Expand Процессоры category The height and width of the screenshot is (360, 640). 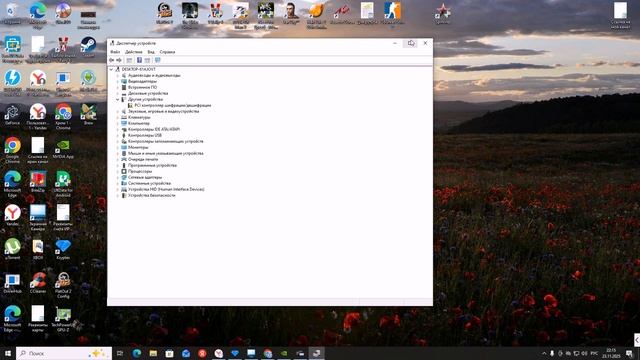click(x=118, y=171)
